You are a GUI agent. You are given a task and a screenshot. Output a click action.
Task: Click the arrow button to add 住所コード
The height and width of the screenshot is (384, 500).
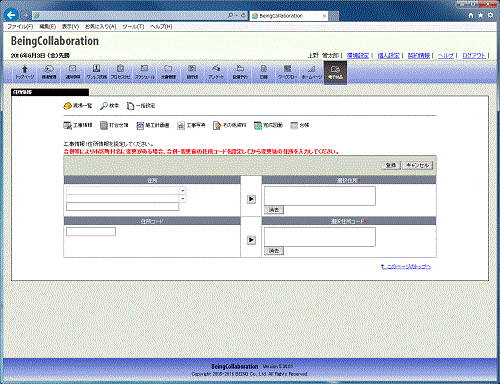coord(251,240)
